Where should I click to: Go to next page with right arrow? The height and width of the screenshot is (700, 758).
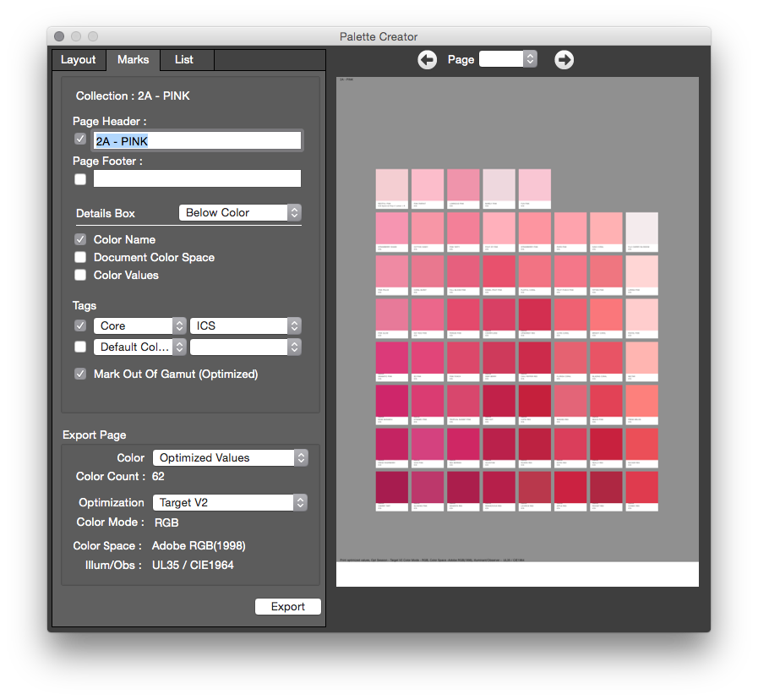click(x=564, y=60)
